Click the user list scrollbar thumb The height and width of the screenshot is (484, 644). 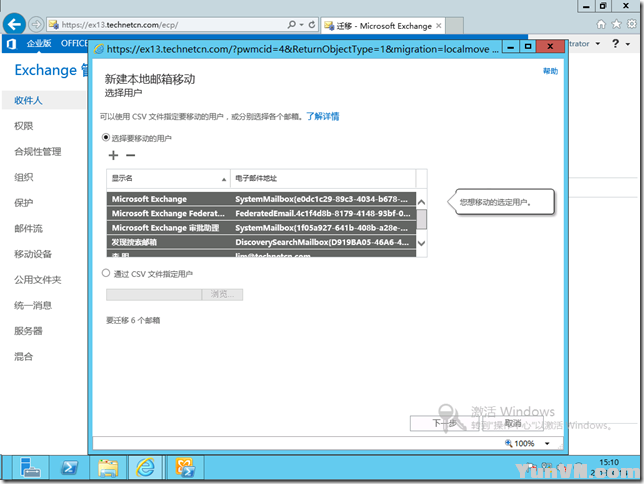(421, 219)
